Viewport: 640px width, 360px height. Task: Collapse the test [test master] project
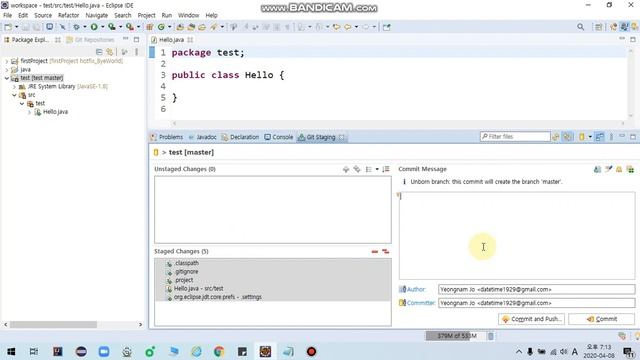pyautogui.click(x=7, y=78)
